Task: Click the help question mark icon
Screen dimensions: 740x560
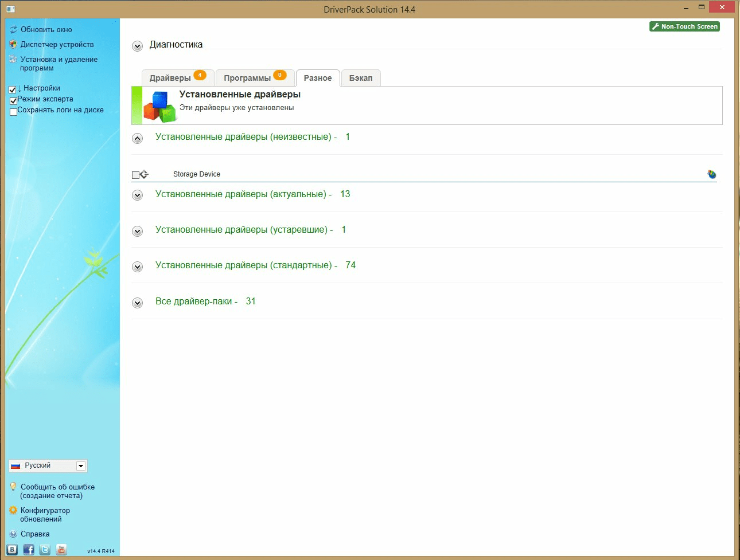Action: [x=13, y=534]
